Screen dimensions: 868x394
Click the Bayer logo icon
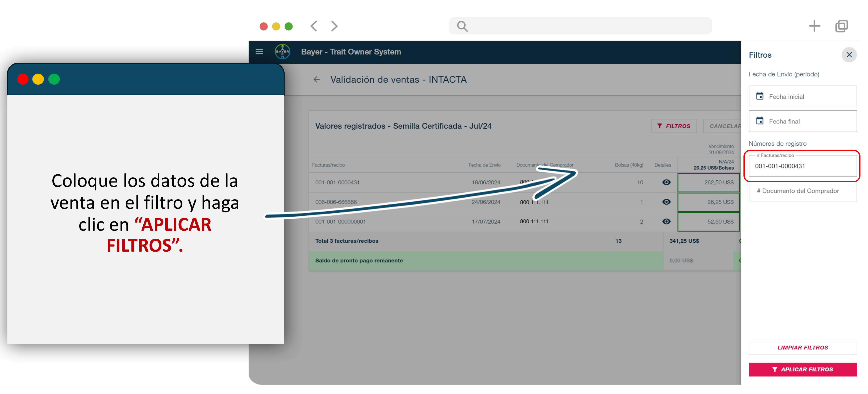click(282, 52)
